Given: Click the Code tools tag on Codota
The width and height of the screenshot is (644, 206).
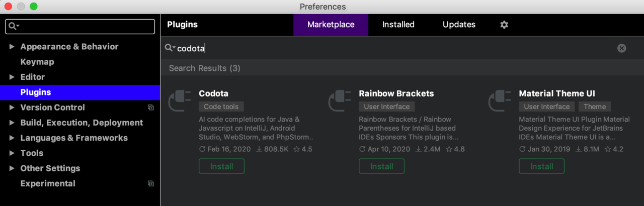Looking at the screenshot, I should 221,107.
